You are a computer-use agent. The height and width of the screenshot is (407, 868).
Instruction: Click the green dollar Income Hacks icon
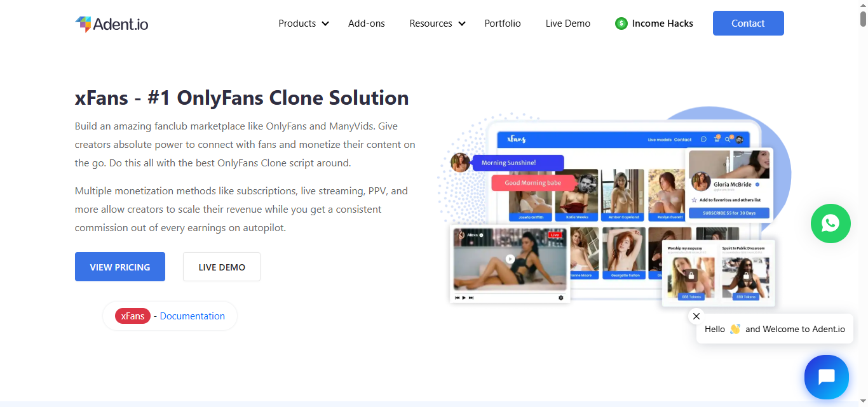tap(621, 23)
